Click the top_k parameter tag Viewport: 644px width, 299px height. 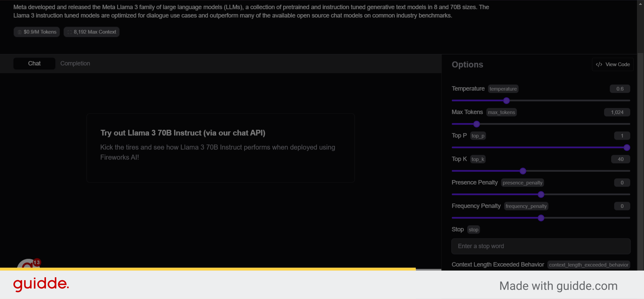pyautogui.click(x=478, y=159)
